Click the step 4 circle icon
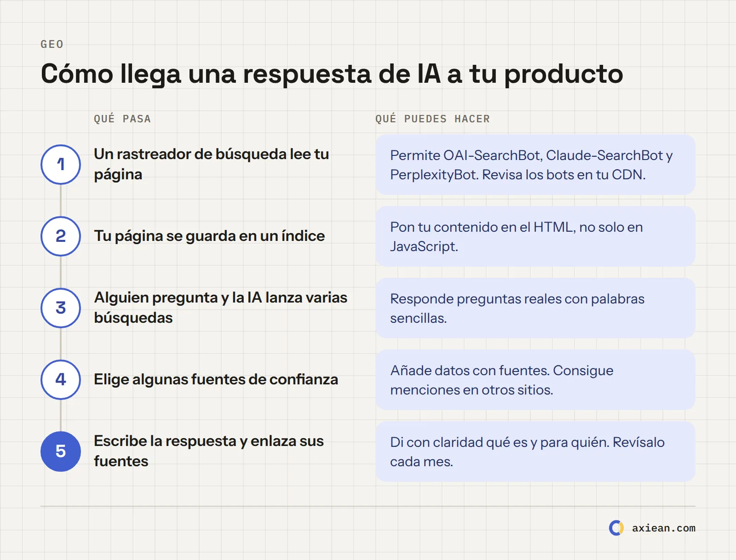The image size is (736, 560). [61, 380]
